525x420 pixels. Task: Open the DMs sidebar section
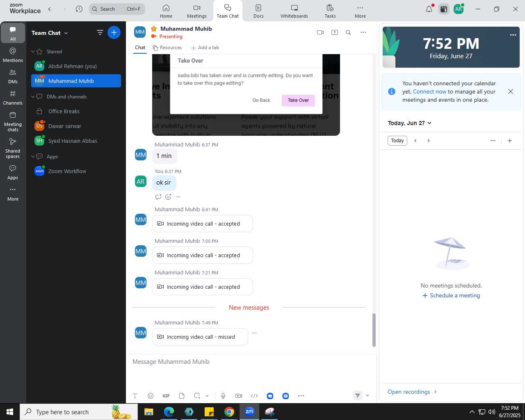[x=13, y=76]
